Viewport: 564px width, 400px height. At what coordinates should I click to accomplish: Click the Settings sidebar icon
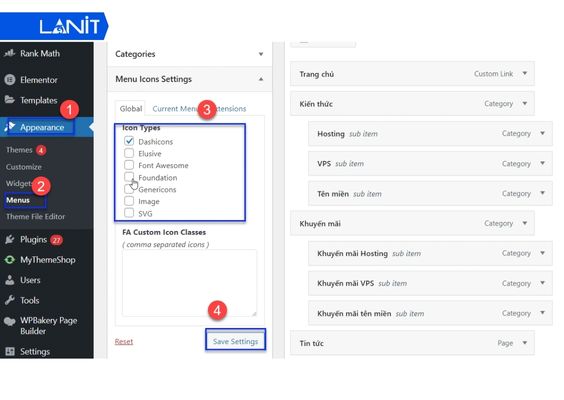[x=10, y=351]
